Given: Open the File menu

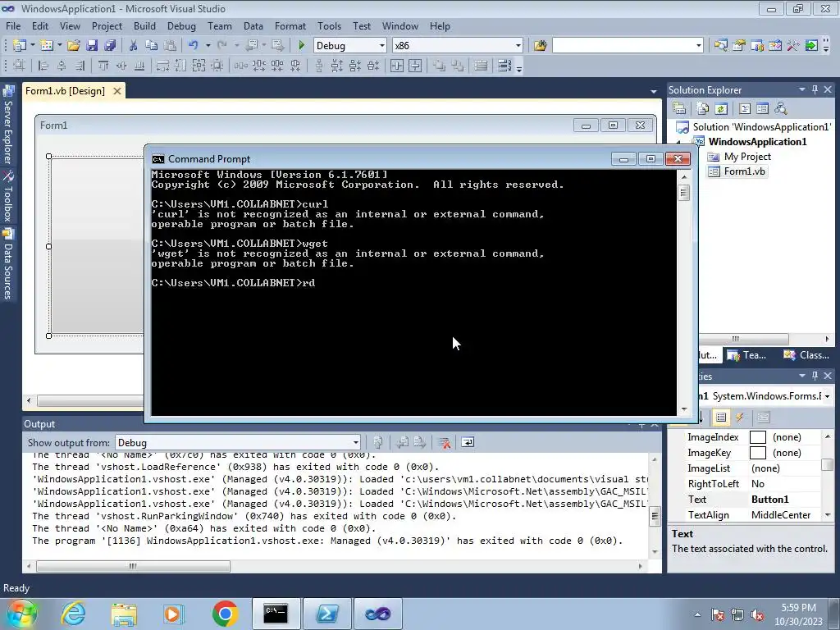Looking at the screenshot, I should (x=13, y=25).
